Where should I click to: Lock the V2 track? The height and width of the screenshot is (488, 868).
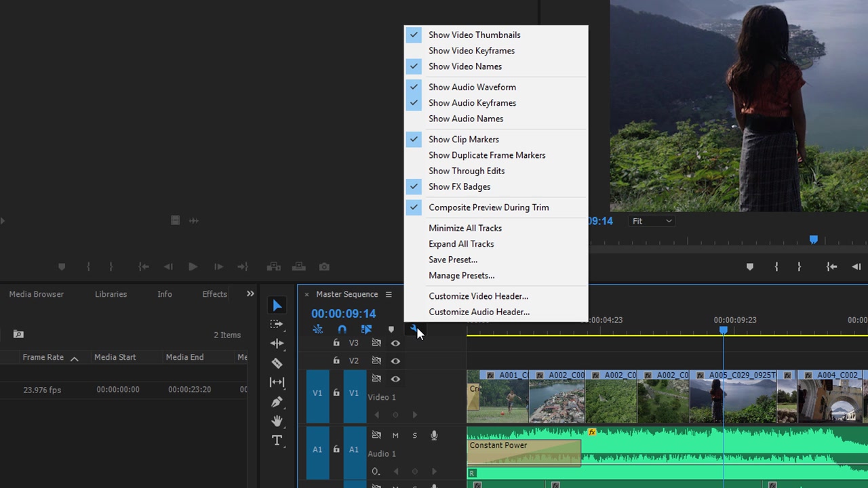point(336,360)
